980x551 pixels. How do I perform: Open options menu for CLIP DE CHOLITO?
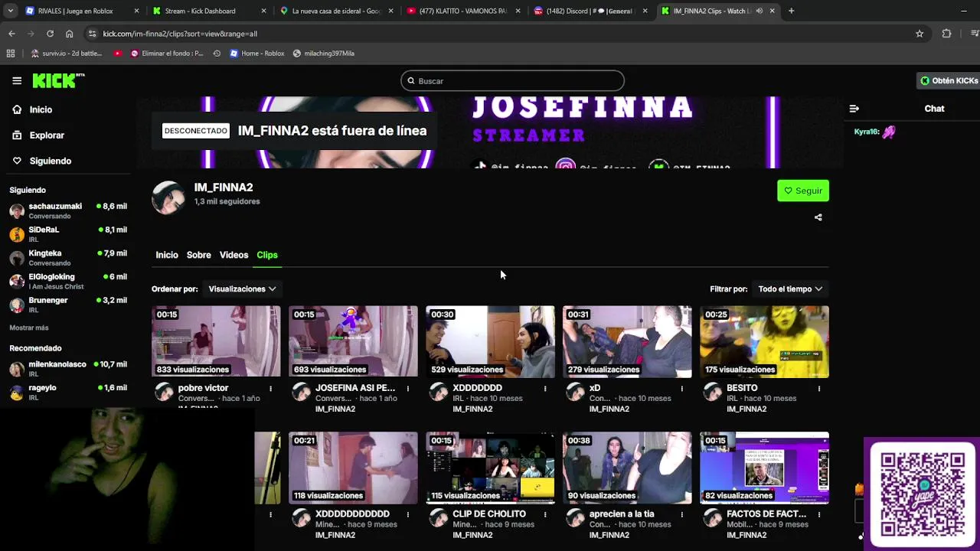[544, 514]
